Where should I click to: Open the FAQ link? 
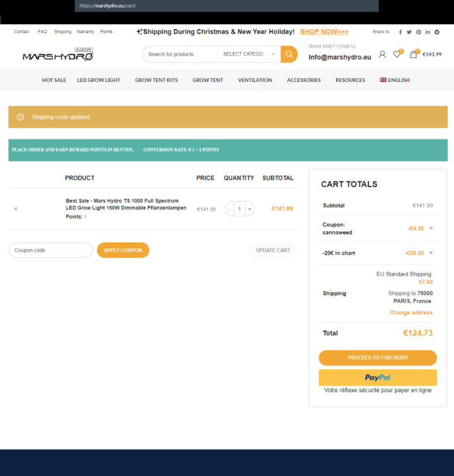[x=42, y=32]
